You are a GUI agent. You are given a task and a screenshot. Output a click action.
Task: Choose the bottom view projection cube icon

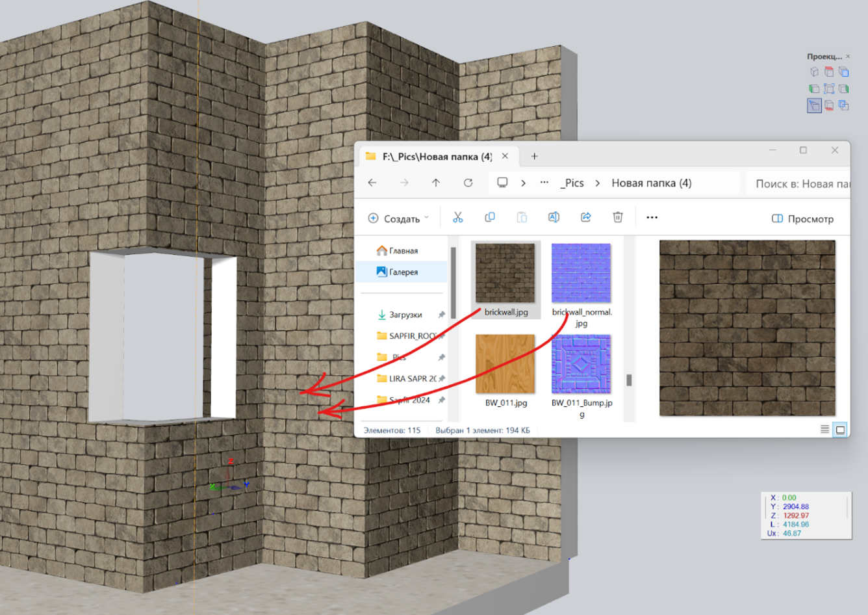click(x=829, y=105)
